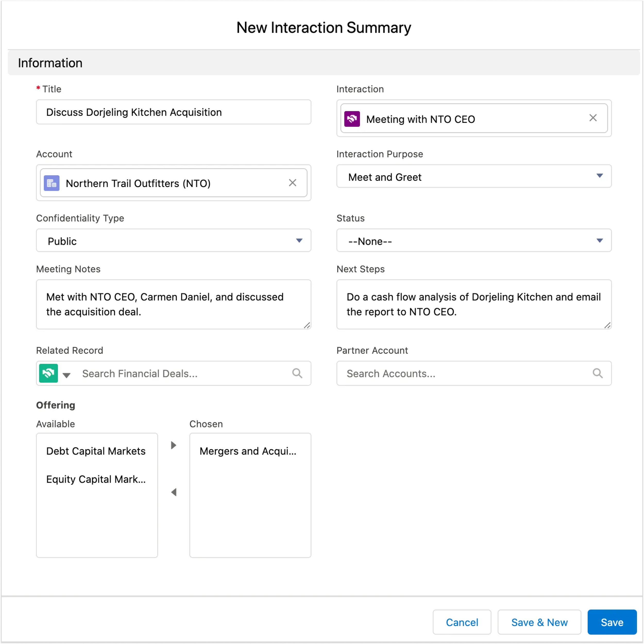The width and height of the screenshot is (644, 644).
Task: Focus the Title input field
Action: pyautogui.click(x=173, y=112)
